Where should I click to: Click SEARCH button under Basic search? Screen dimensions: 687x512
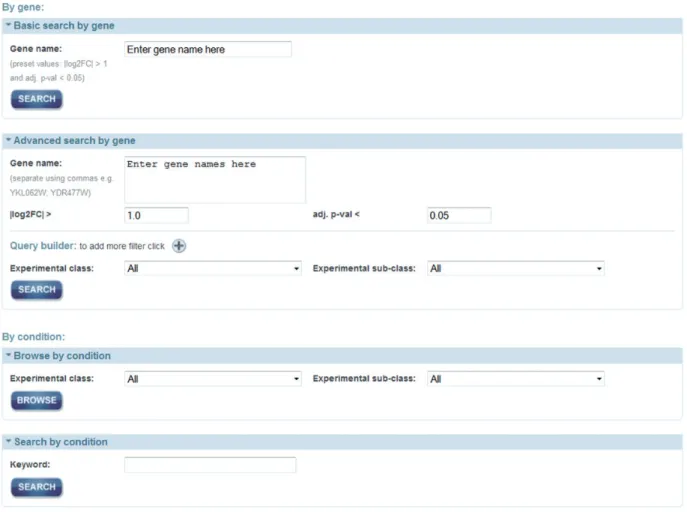click(x=37, y=99)
